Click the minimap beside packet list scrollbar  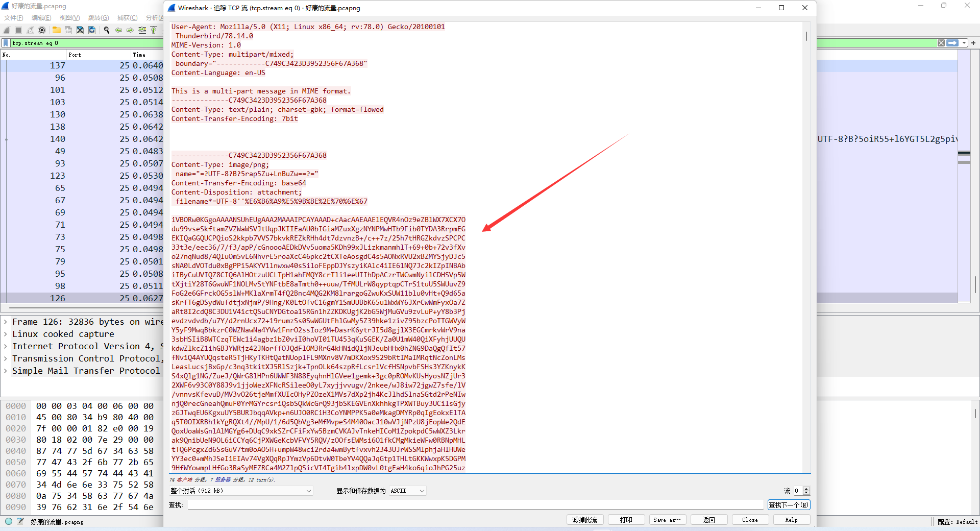pyautogui.click(x=964, y=176)
